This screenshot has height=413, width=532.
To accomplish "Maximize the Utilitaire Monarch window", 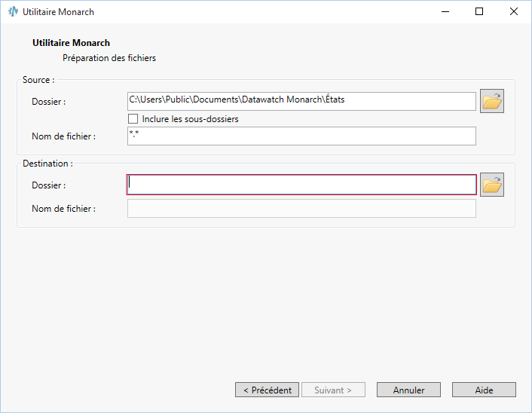I will click(x=479, y=12).
